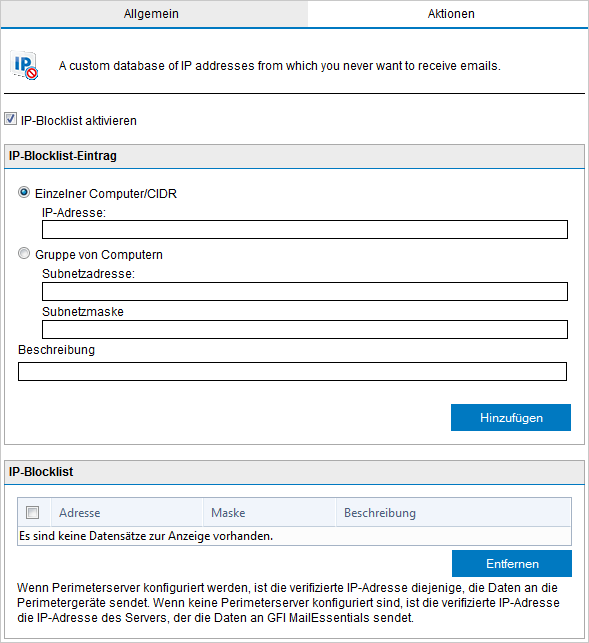Click into the Subnetzadresse field
Image resolution: width=589 pixels, height=643 pixels.
305,292
